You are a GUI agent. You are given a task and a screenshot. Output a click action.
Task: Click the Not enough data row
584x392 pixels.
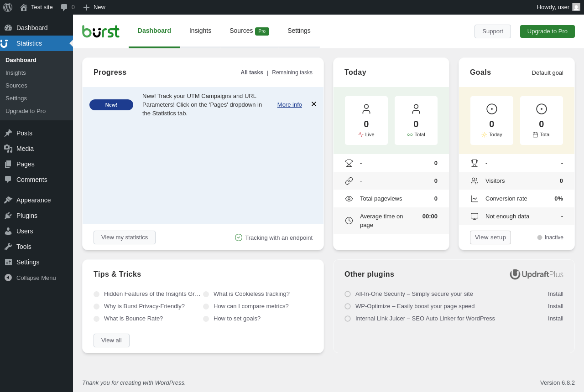click(516, 217)
